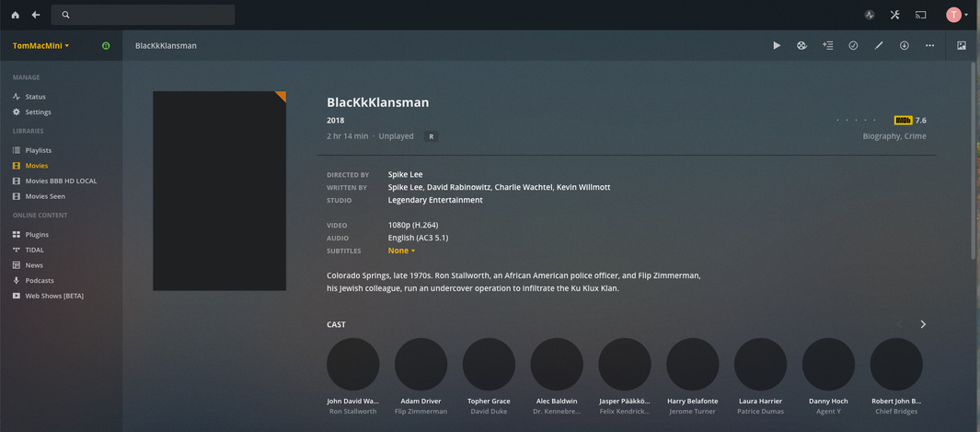Click the Plugins grid icon
This screenshot has width=980, height=432.
pos(17,235)
